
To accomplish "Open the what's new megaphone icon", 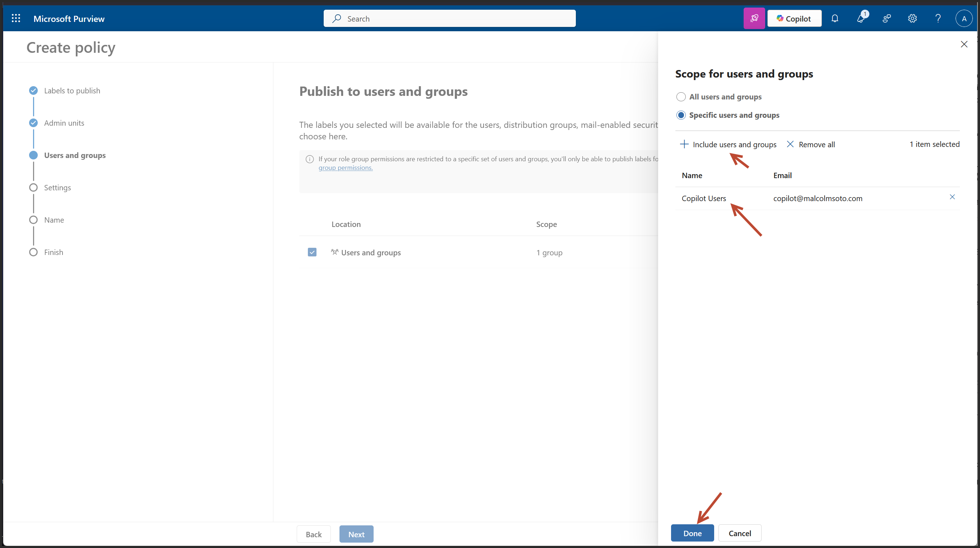I will pyautogui.click(x=860, y=18).
